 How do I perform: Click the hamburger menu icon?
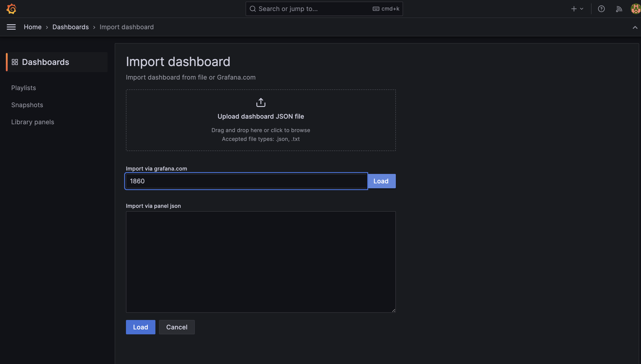click(x=11, y=27)
